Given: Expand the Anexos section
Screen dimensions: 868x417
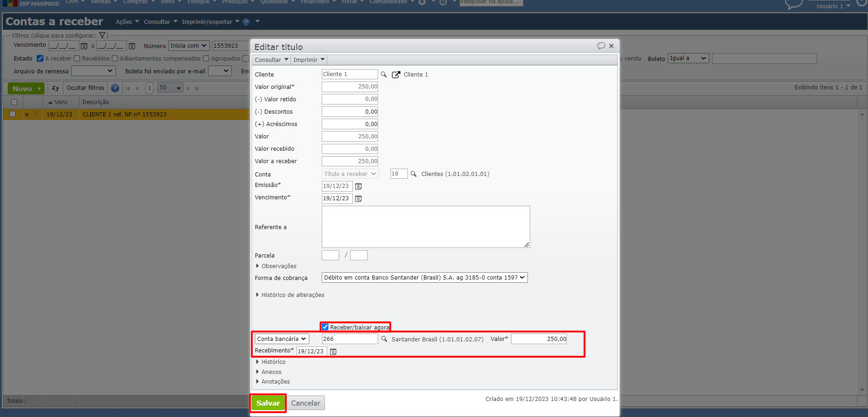Looking at the screenshot, I should [269, 372].
